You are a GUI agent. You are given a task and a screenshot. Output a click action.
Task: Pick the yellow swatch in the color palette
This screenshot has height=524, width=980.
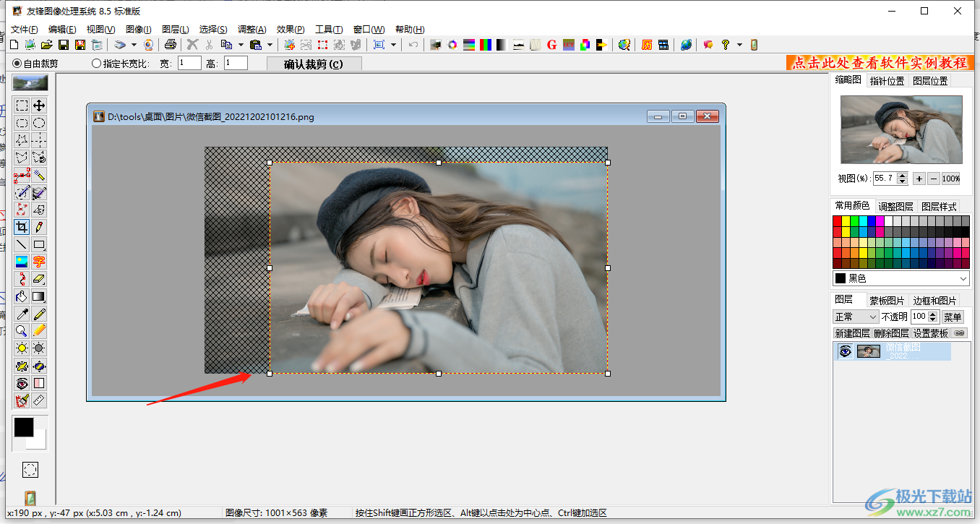(846, 221)
